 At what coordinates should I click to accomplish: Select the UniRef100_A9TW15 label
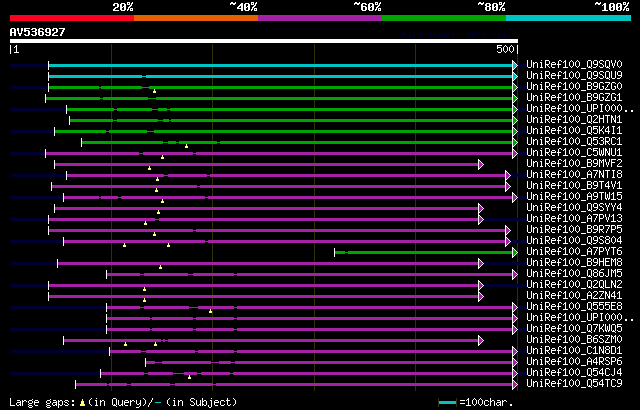coord(574,197)
